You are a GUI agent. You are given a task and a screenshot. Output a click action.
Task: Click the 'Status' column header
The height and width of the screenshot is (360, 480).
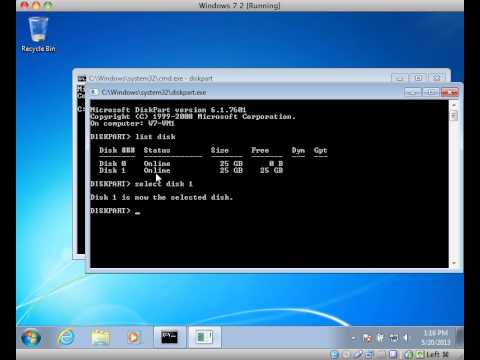pos(157,150)
